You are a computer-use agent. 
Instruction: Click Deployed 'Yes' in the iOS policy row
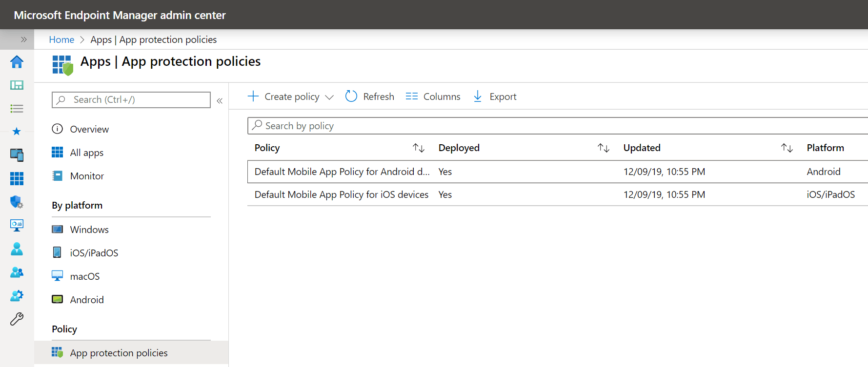pos(445,194)
